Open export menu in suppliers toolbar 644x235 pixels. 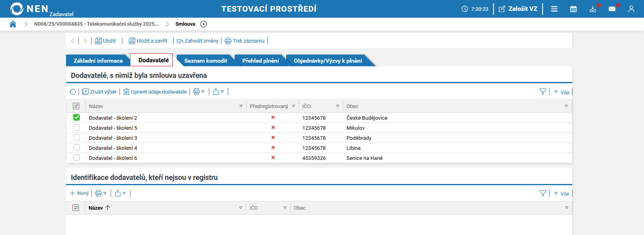point(218,92)
